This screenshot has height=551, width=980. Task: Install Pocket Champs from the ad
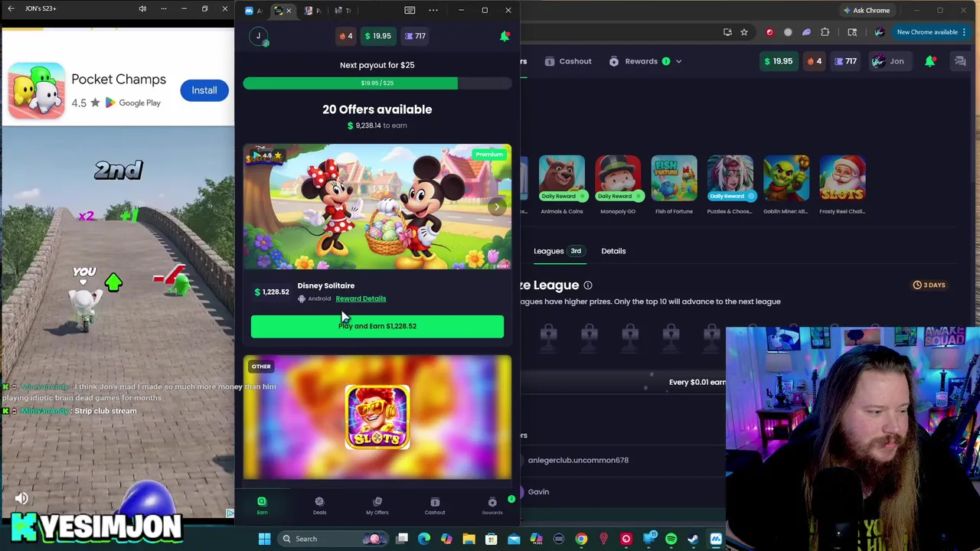tap(204, 90)
